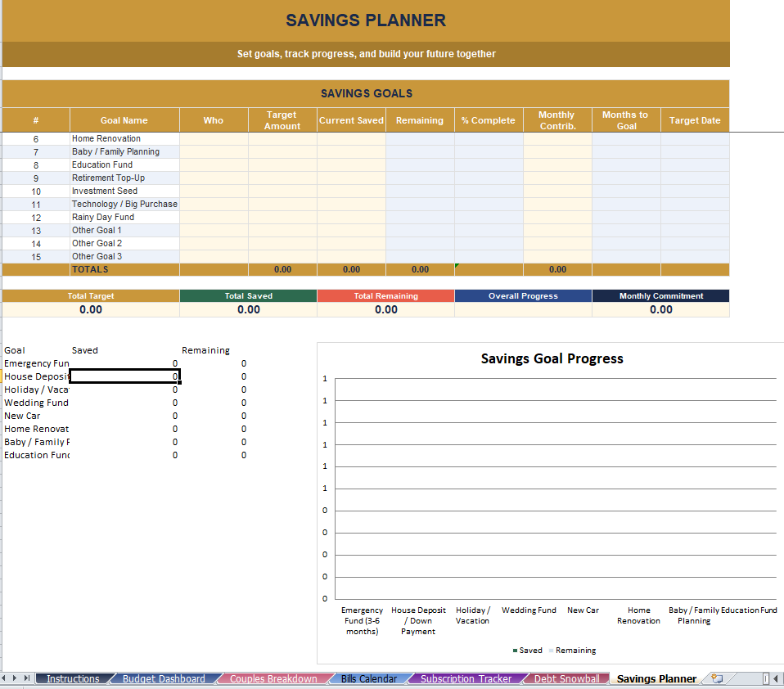The height and width of the screenshot is (689, 784).
Task: Click the Remaining column header in goals table
Action: (420, 120)
